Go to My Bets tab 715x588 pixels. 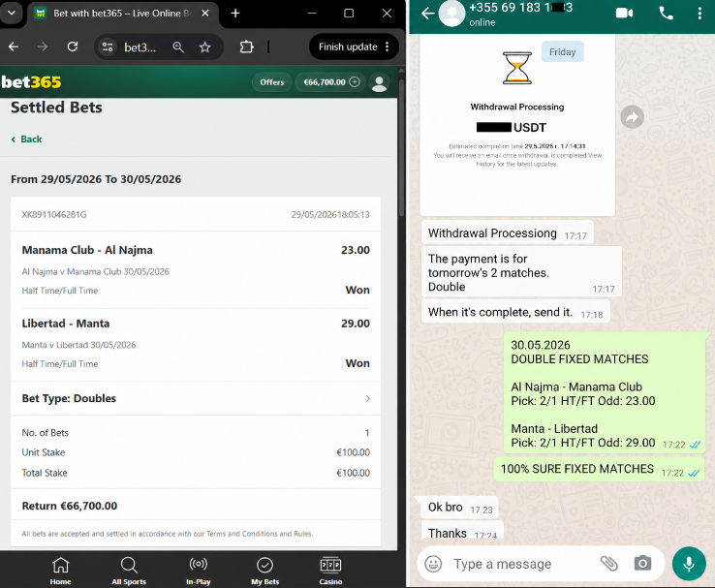coord(264,571)
